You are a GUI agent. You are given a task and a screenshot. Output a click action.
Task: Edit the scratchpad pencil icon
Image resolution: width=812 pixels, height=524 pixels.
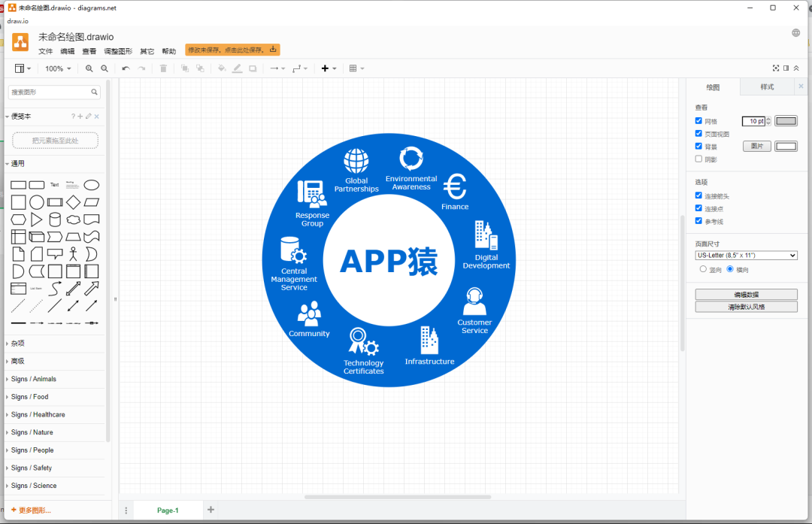pos(89,117)
